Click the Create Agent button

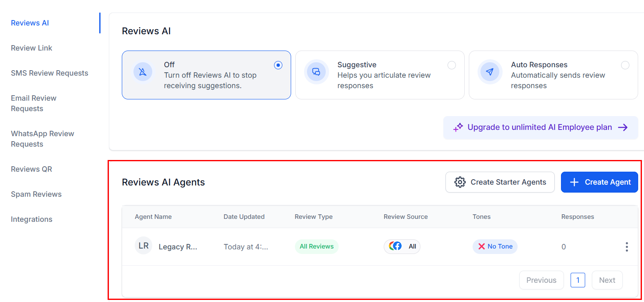click(x=599, y=182)
